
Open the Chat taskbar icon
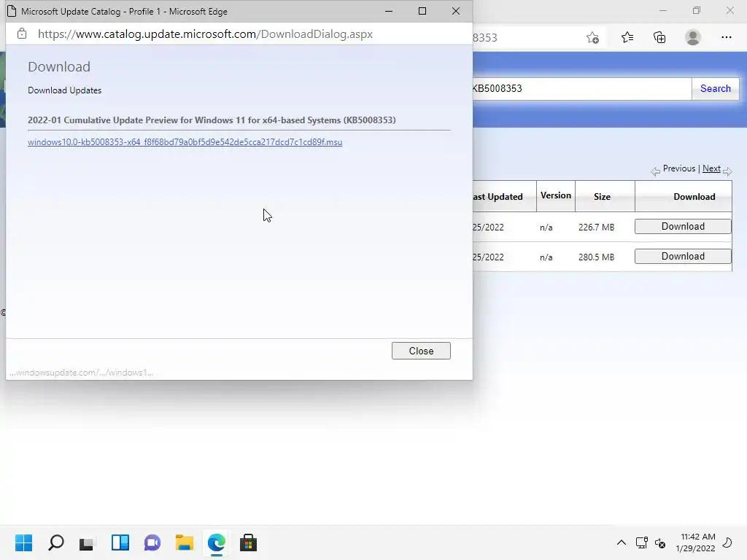click(152, 542)
